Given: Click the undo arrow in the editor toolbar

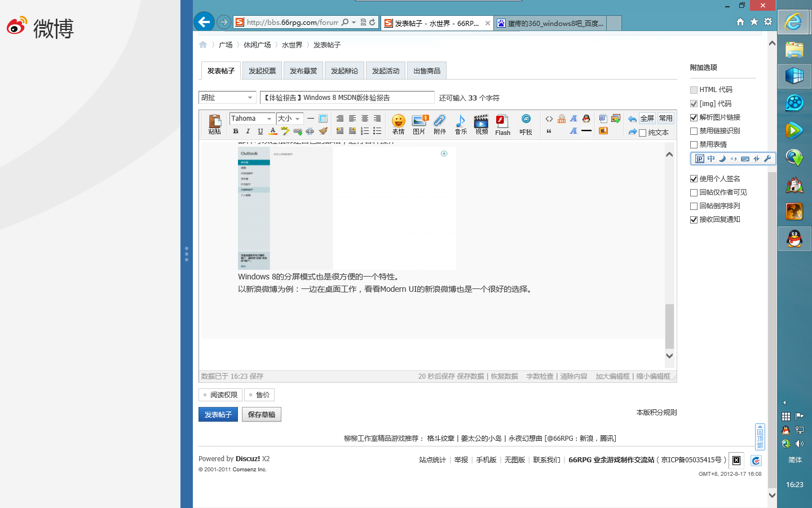Looking at the screenshot, I should click(x=632, y=119).
